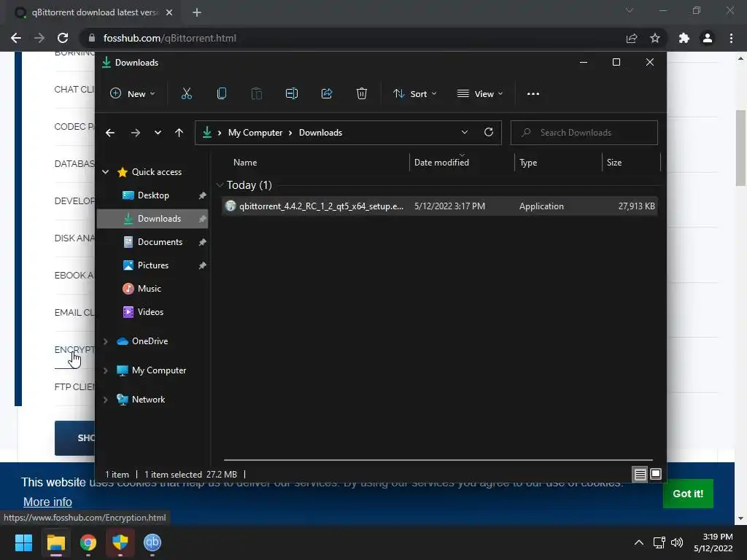Open the See more ellipsis menu
Viewport: 747px width, 560px height.
533,94
